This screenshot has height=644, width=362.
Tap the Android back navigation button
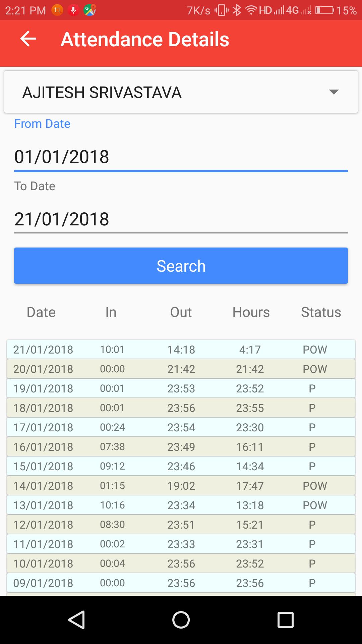76,620
